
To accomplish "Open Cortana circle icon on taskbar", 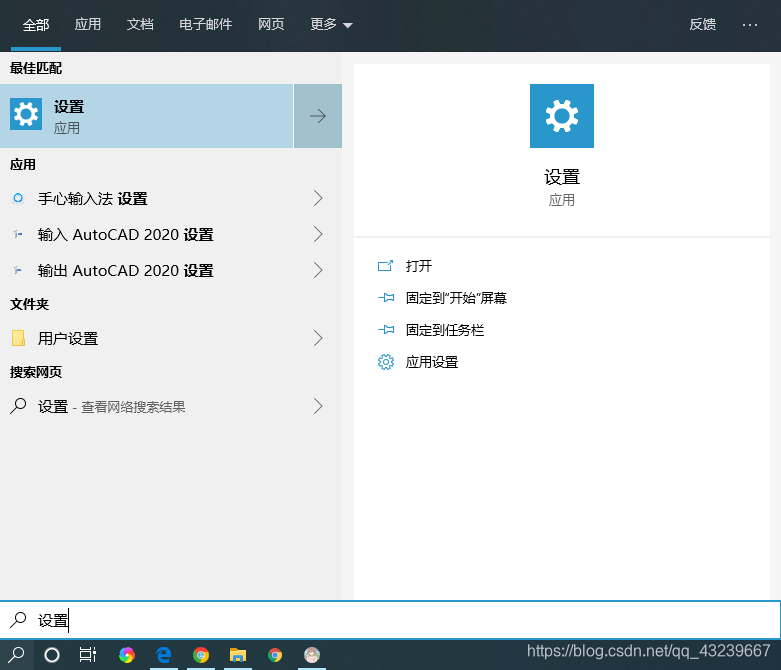I will coord(52,655).
